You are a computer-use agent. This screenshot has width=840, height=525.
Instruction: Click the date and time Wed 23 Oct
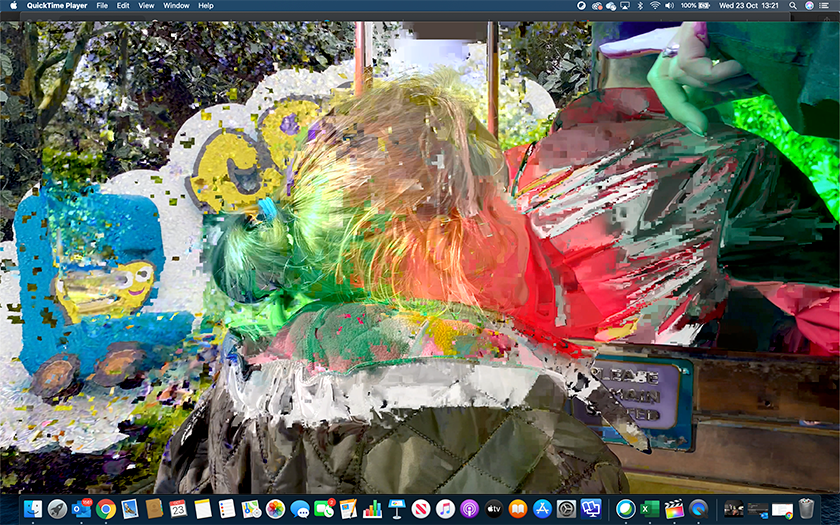click(x=748, y=5)
